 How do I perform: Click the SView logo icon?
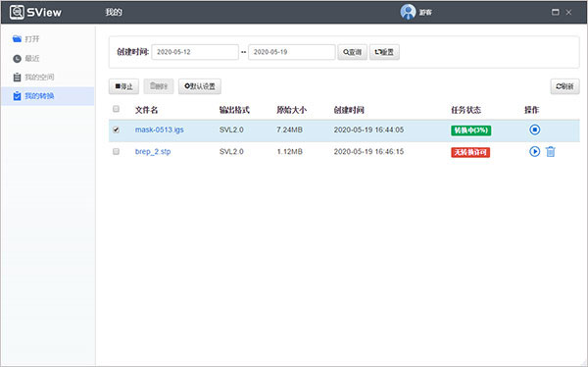tap(17, 12)
